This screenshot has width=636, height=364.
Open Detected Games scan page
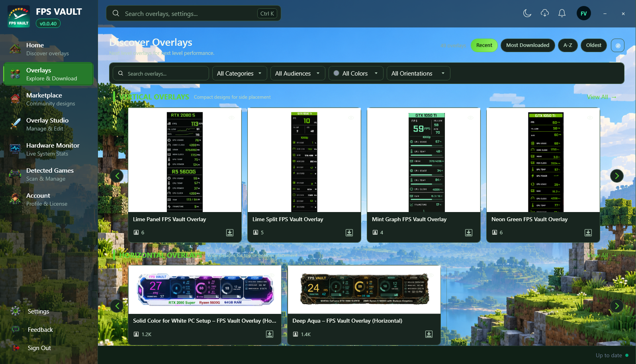point(49,174)
